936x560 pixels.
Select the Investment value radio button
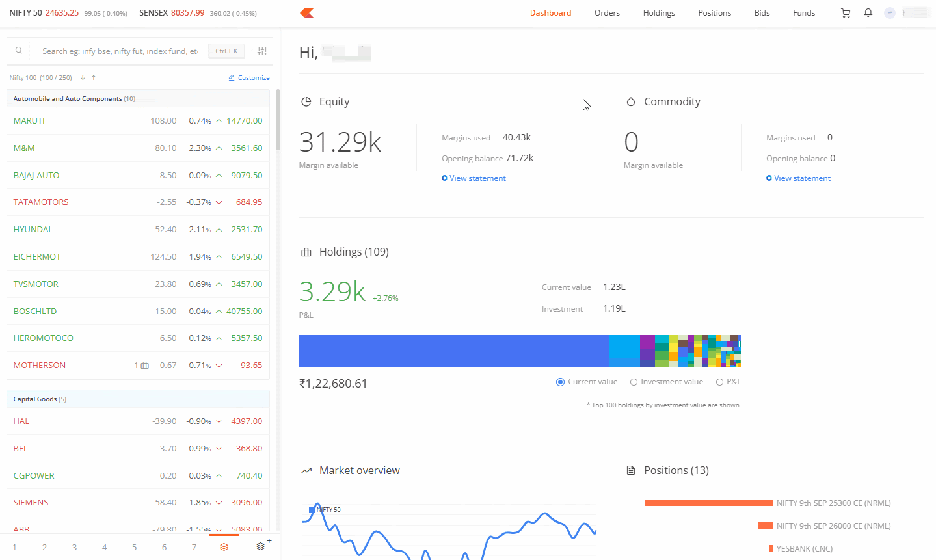[x=634, y=382]
